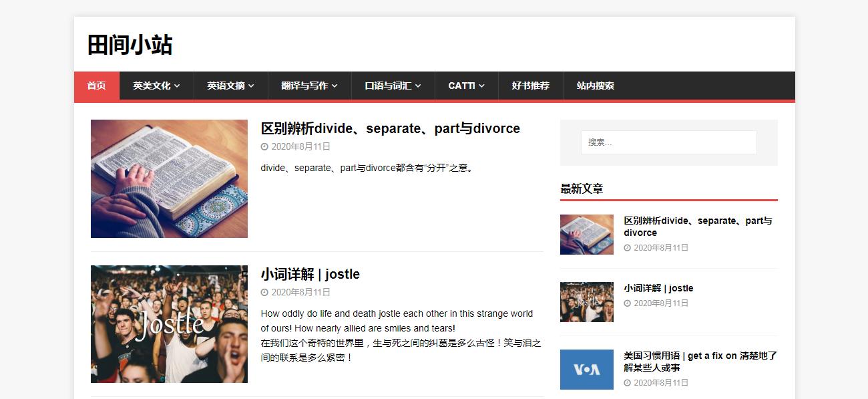Click date 2020年8月11日 under main jostle article

pos(300,293)
